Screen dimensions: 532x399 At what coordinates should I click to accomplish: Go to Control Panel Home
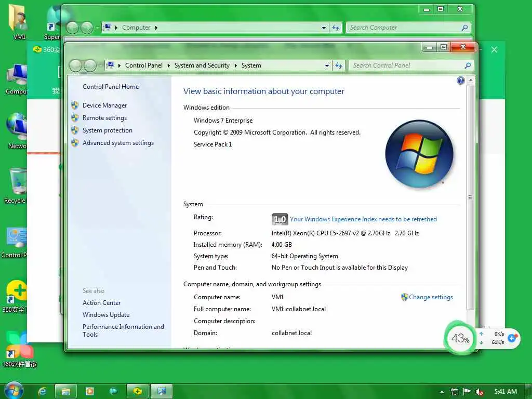tap(111, 87)
